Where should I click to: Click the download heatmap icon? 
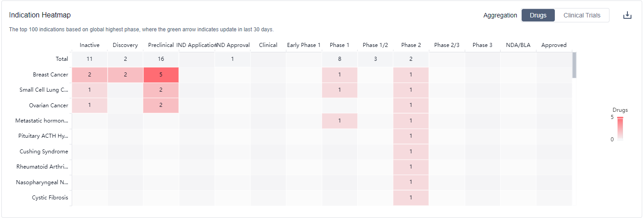tap(627, 15)
